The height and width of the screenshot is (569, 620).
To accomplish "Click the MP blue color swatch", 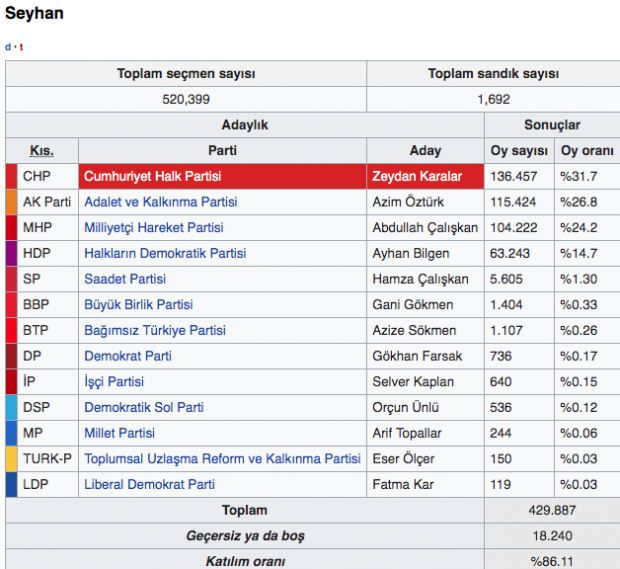I will coord(11,433).
